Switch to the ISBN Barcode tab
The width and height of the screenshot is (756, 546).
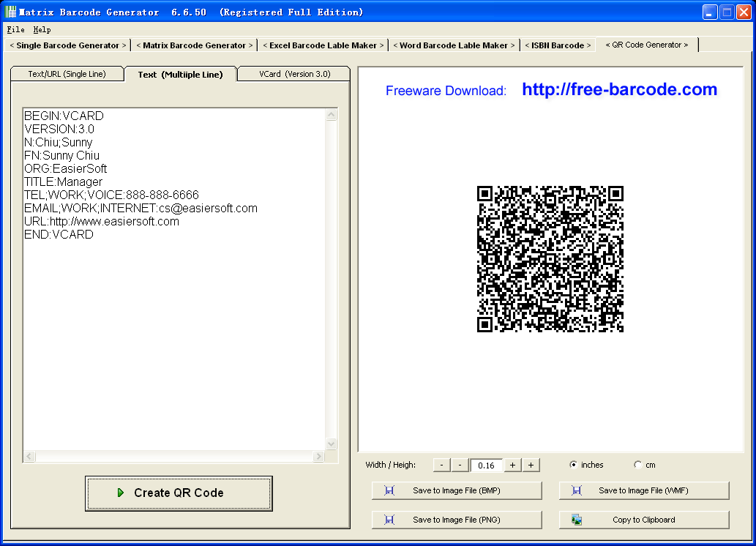tap(558, 45)
